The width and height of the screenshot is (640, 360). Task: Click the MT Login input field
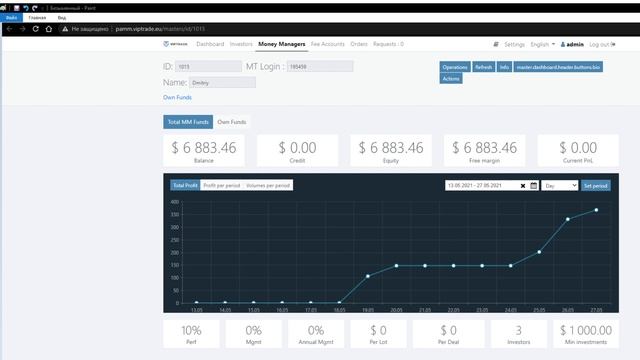coord(320,67)
